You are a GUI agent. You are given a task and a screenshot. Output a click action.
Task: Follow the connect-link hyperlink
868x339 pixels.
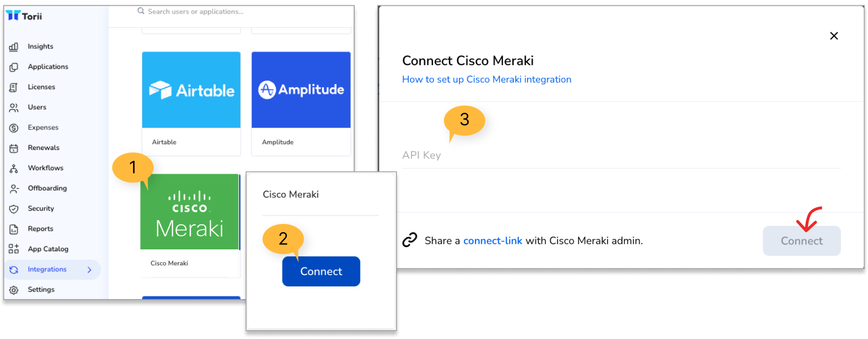tap(492, 241)
